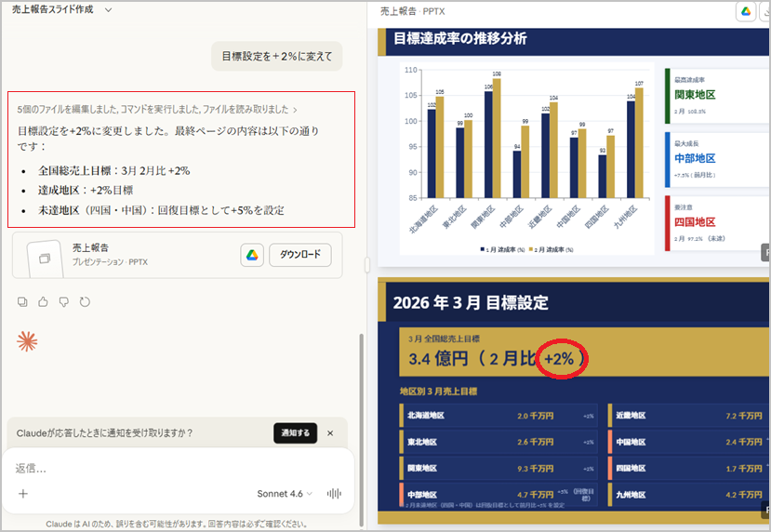
Task: Click the ダウンロード button
Action: point(299,255)
